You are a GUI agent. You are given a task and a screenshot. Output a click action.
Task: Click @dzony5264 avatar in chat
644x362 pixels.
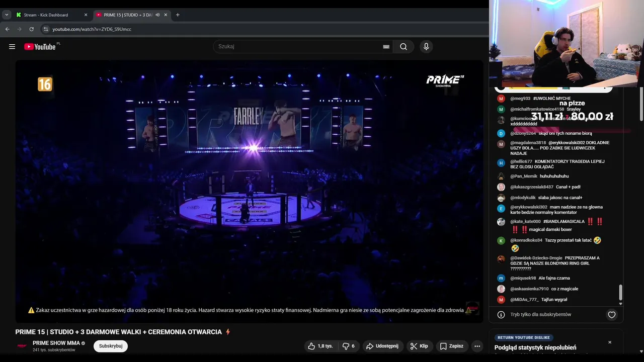(x=501, y=133)
